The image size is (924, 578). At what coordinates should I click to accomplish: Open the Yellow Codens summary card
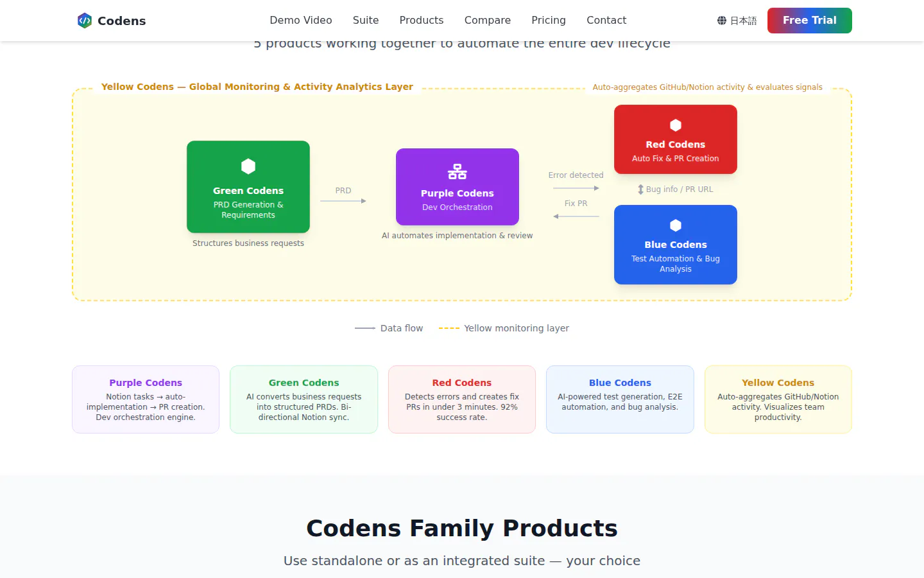tap(778, 399)
